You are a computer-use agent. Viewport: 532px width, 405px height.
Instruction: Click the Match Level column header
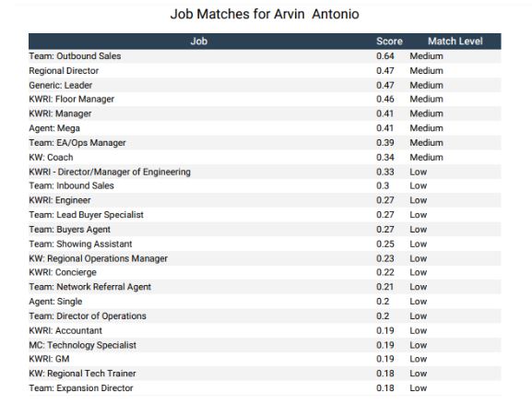point(455,42)
